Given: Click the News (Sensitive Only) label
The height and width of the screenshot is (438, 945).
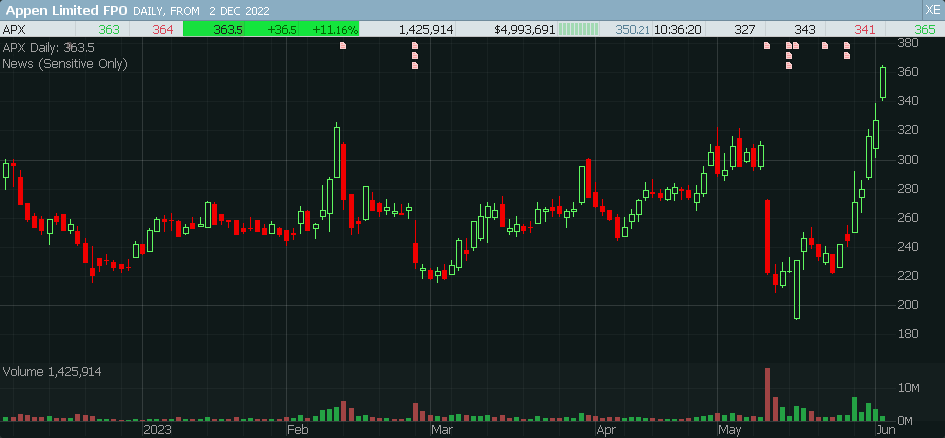Looking at the screenshot, I should [x=65, y=64].
